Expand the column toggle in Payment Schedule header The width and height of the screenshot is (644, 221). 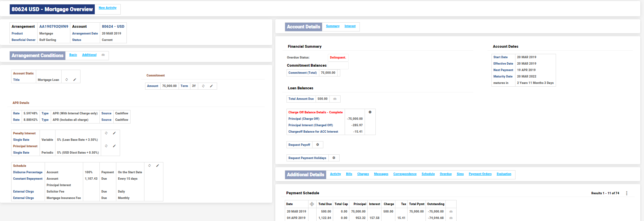[x=312, y=204]
